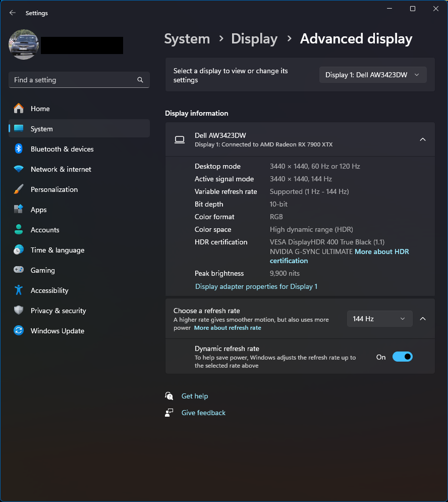Click the 9,900 nits peak brightness value
Image resolution: width=448 pixels, height=502 pixels.
point(285,273)
